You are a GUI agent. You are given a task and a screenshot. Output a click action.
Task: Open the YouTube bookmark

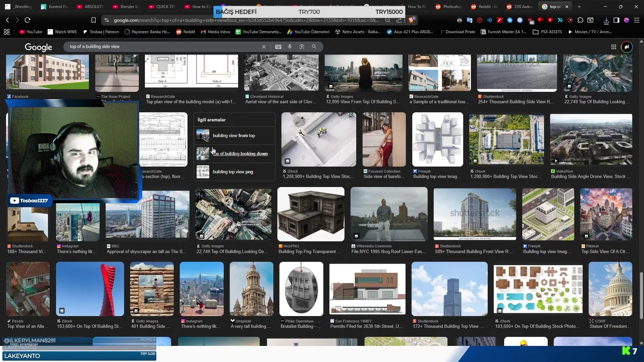click(x=31, y=32)
